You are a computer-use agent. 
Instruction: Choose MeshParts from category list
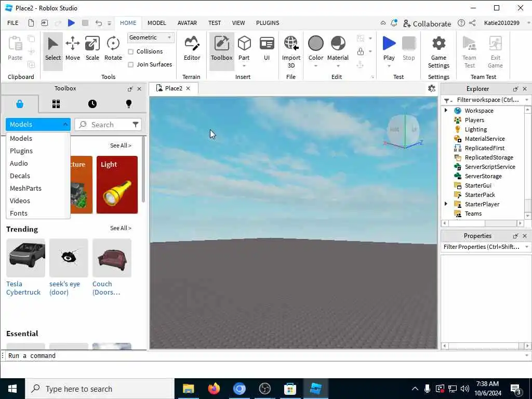(38, 188)
